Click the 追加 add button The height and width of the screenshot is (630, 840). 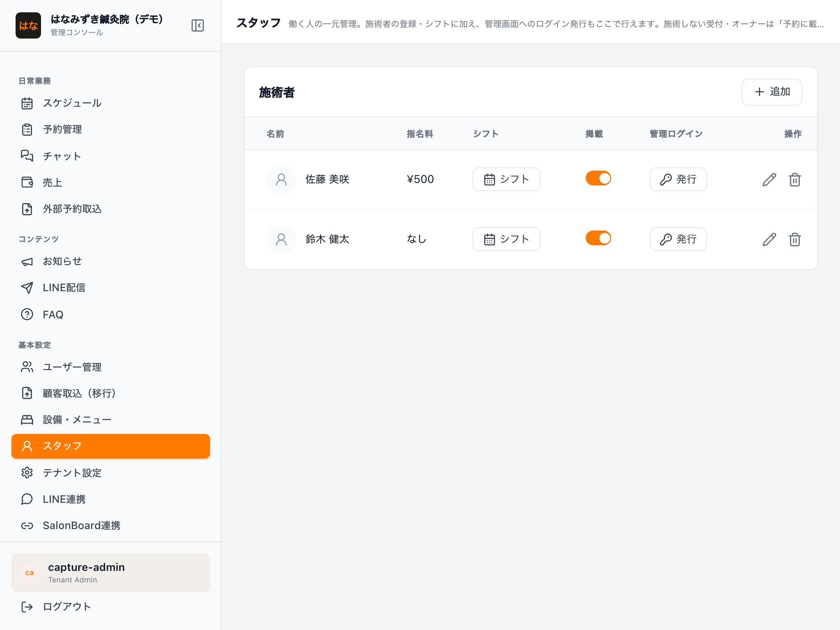coord(772,92)
